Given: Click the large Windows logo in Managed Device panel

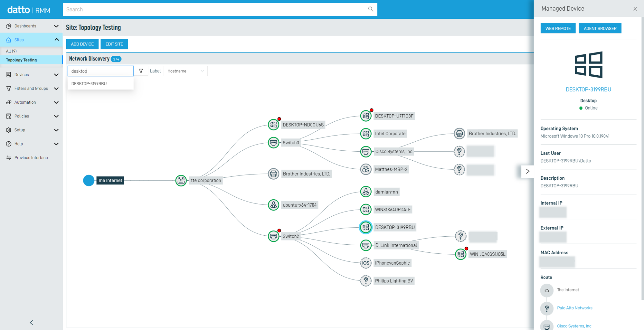Looking at the screenshot, I should coord(589,65).
